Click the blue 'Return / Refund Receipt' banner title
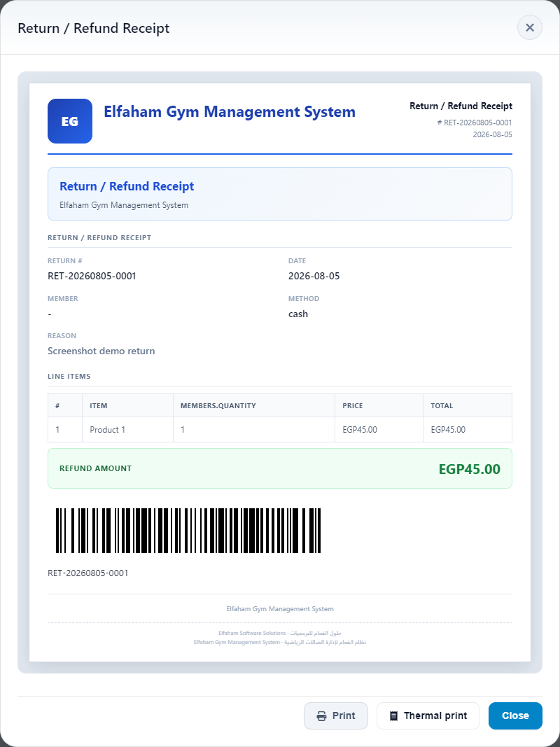The width and height of the screenshot is (560, 747). [x=127, y=186]
